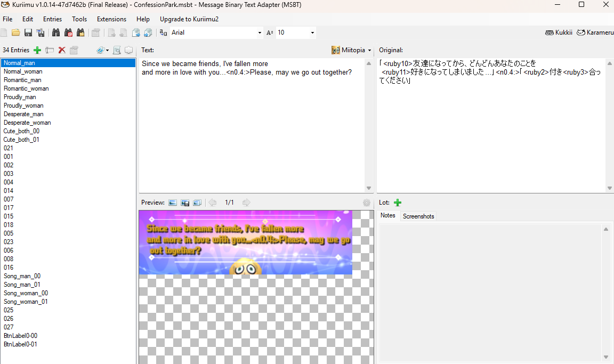
Task: Open the Kukkii tool button
Action: tap(559, 33)
